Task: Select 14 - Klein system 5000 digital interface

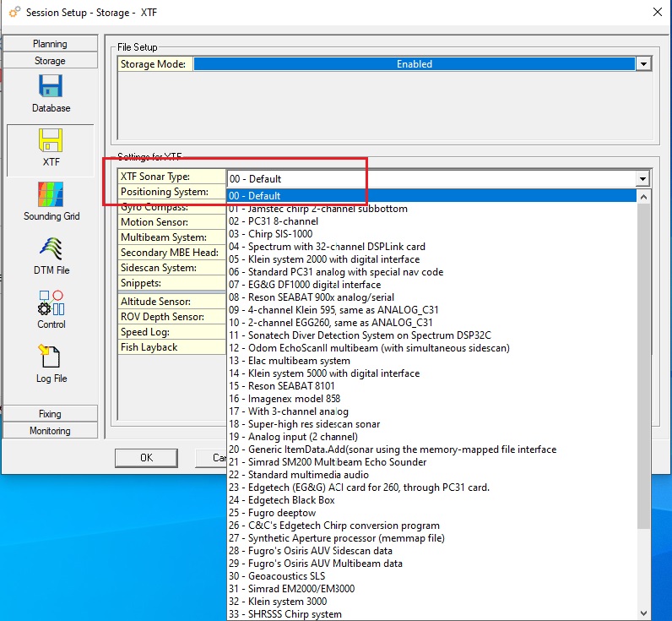Action: [x=431, y=373]
